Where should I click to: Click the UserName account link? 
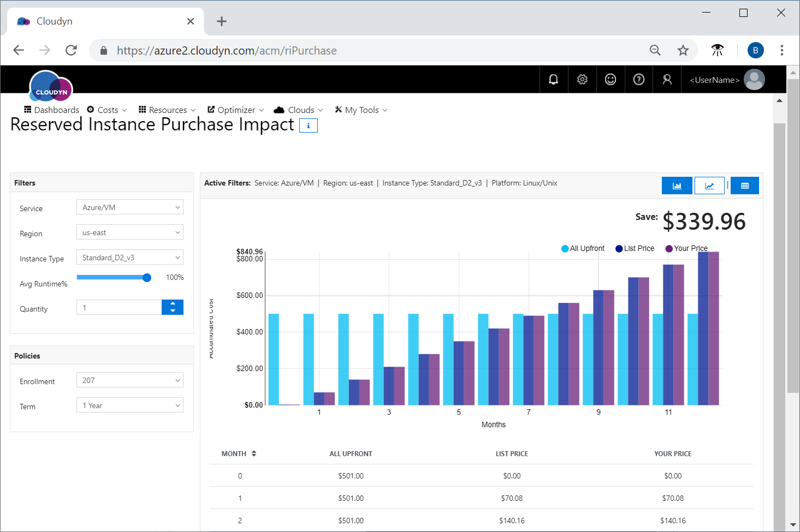(x=715, y=80)
